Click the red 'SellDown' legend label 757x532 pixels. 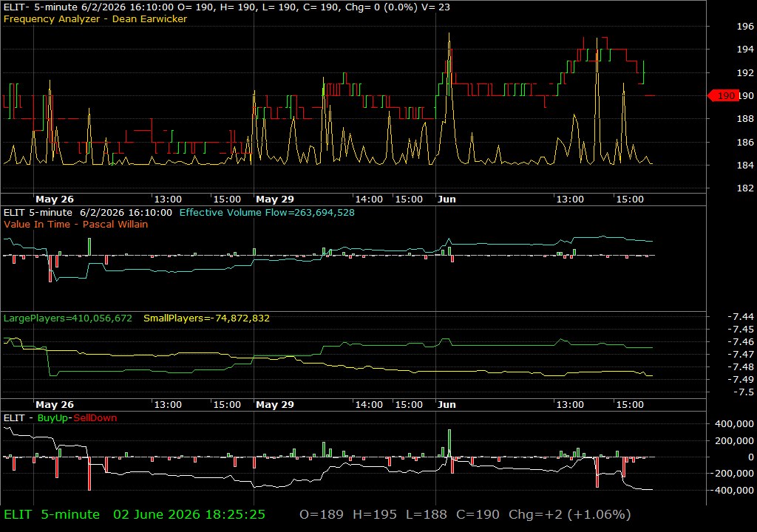pos(95,417)
